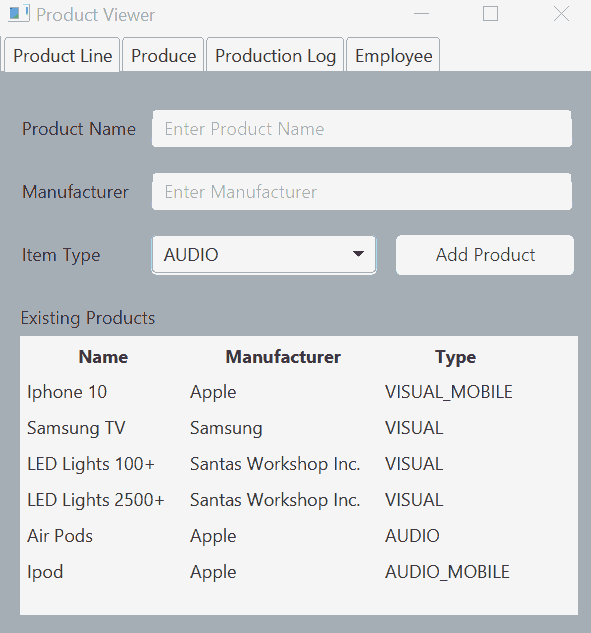Click the VISUAL type in Samsung TV row

[414, 428]
